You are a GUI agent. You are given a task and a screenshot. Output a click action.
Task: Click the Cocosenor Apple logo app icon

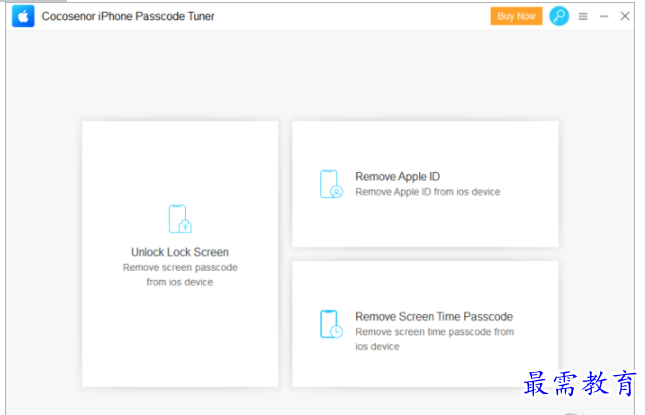(23, 16)
